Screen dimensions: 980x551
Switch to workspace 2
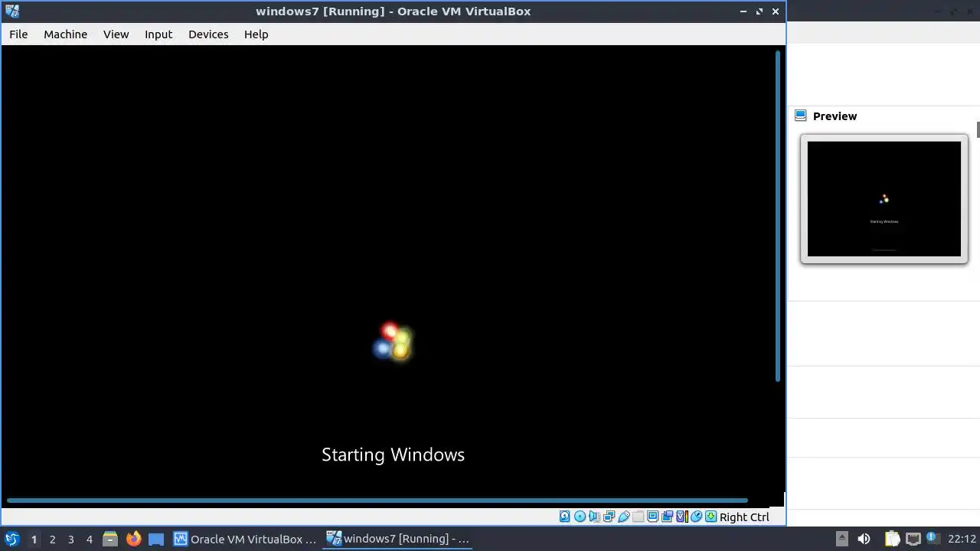pos(52,540)
